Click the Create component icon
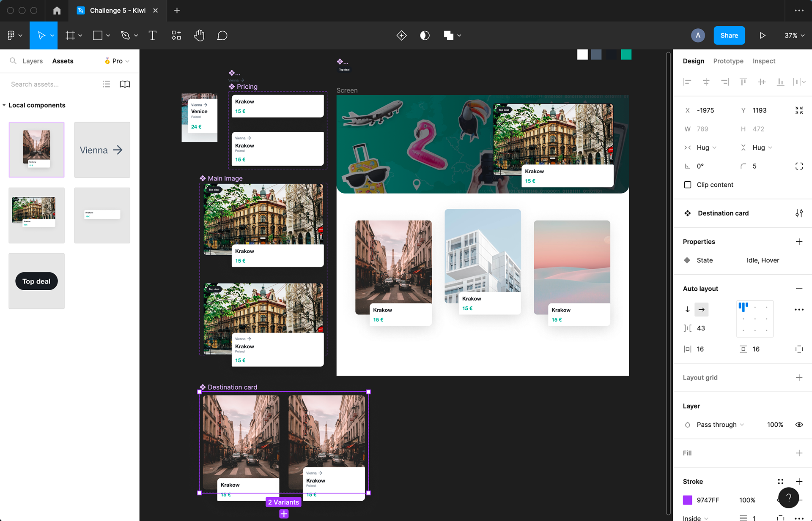The width and height of the screenshot is (812, 521). click(x=402, y=35)
